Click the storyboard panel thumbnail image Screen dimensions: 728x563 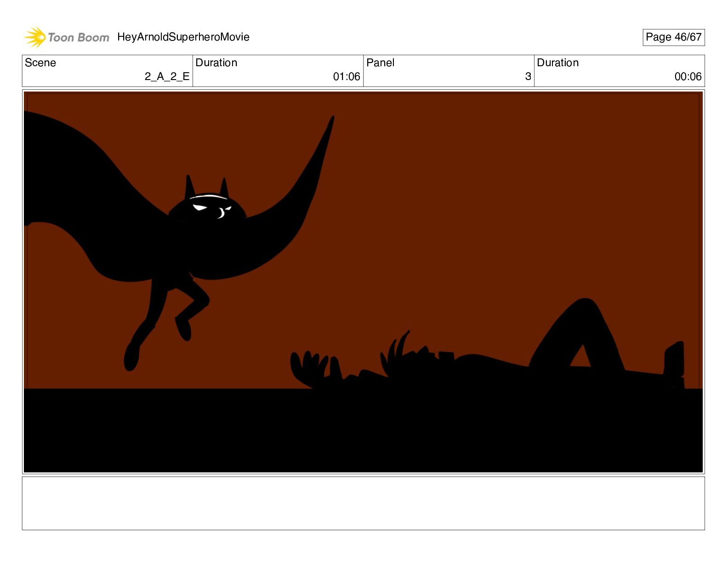pyautogui.click(x=363, y=282)
